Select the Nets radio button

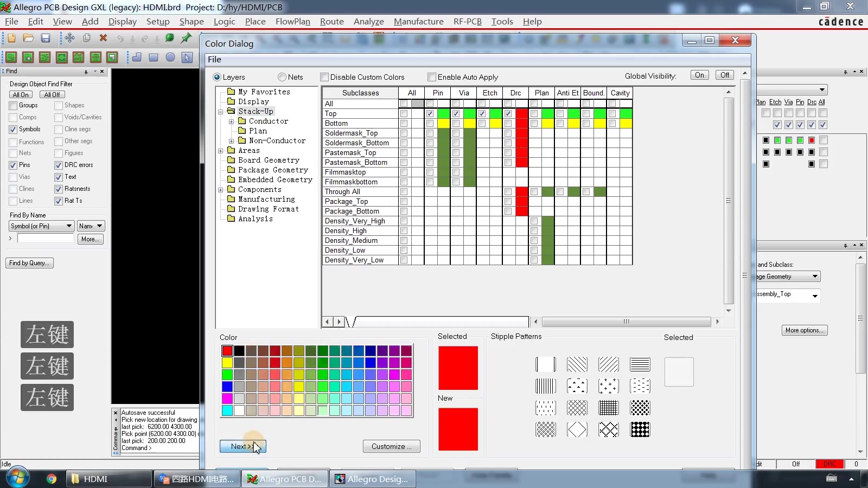(x=282, y=77)
